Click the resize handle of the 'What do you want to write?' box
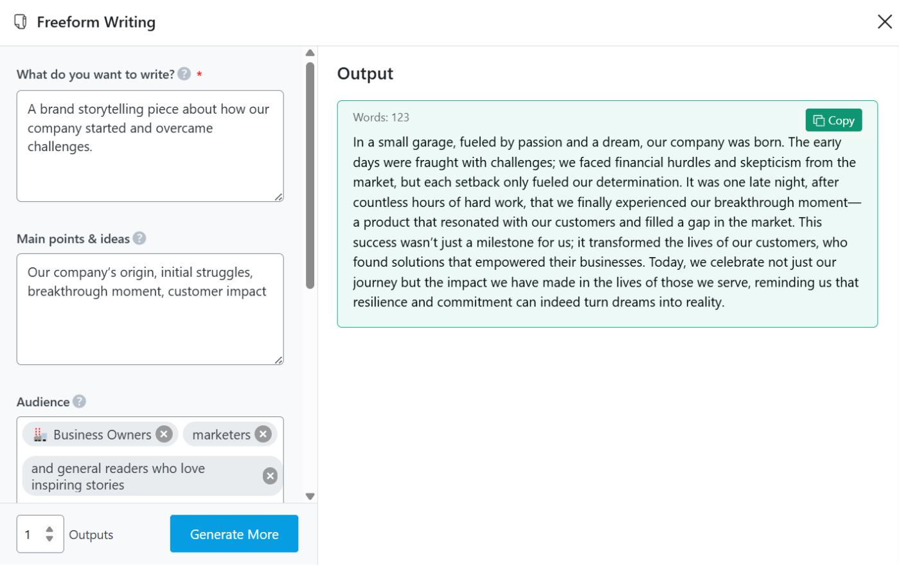The image size is (899, 588). 279,197
